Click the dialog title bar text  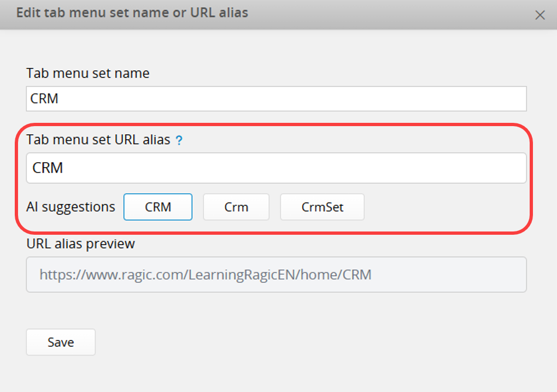(x=132, y=13)
